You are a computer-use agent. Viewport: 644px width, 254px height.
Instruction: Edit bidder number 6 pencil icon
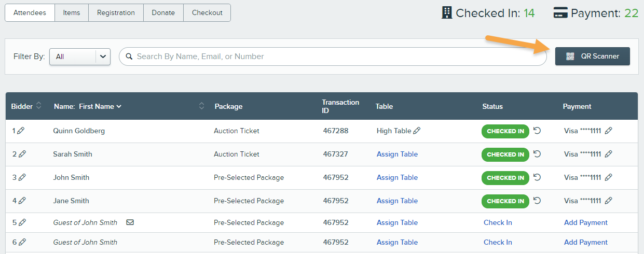(x=22, y=243)
